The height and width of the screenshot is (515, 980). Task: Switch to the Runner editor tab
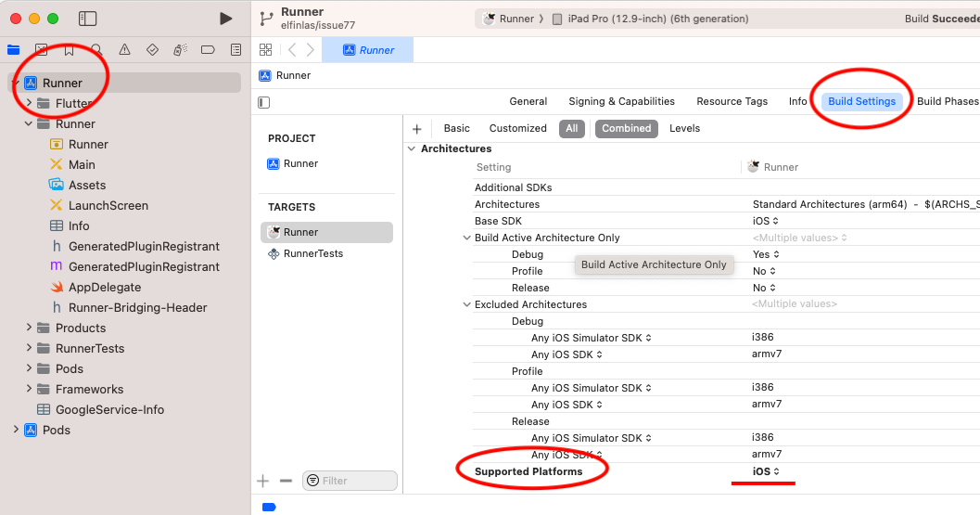coord(367,50)
